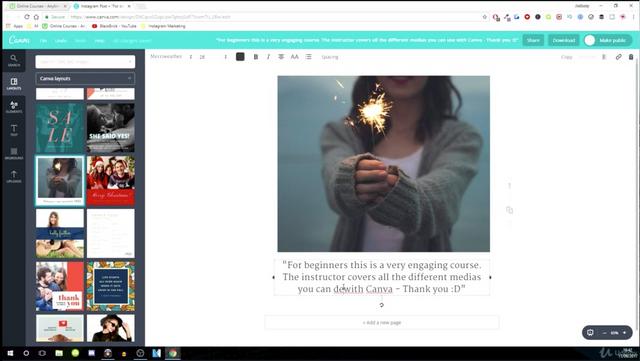
Task: Open the Windows Start menu
Action: 10,353
